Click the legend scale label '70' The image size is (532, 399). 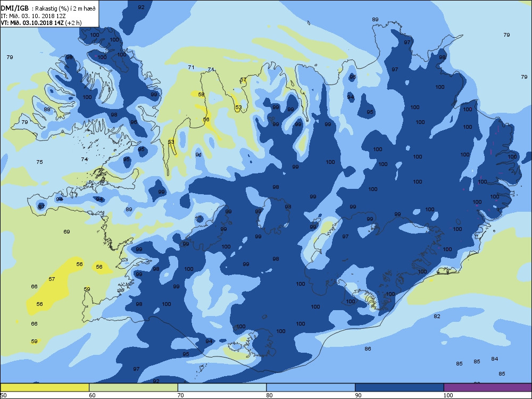pyautogui.click(x=180, y=395)
